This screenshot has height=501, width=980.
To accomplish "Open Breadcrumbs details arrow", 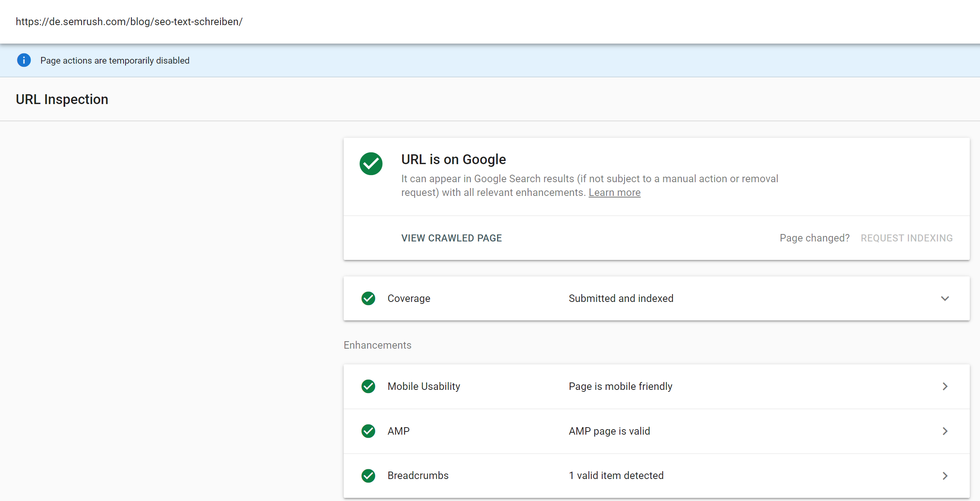I will 945,476.
